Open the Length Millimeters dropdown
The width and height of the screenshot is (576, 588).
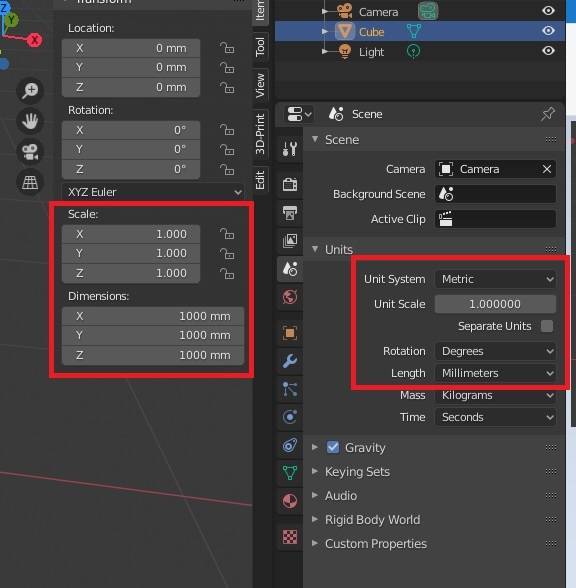(x=495, y=373)
